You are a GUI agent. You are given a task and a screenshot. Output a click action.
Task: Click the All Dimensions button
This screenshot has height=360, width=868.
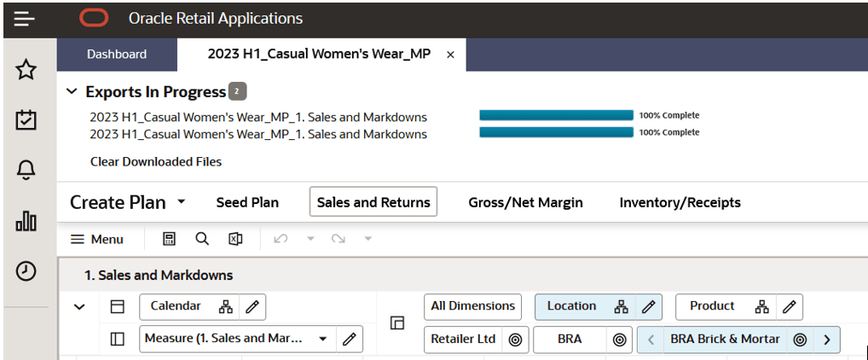(x=473, y=306)
